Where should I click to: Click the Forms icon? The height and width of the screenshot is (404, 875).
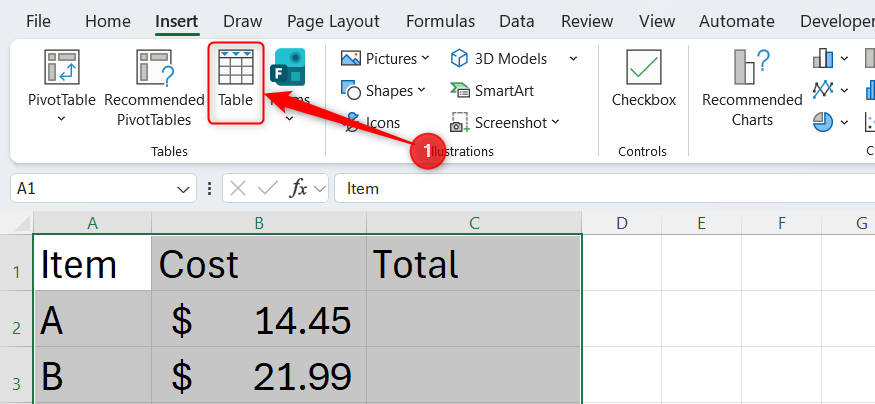pos(287,66)
